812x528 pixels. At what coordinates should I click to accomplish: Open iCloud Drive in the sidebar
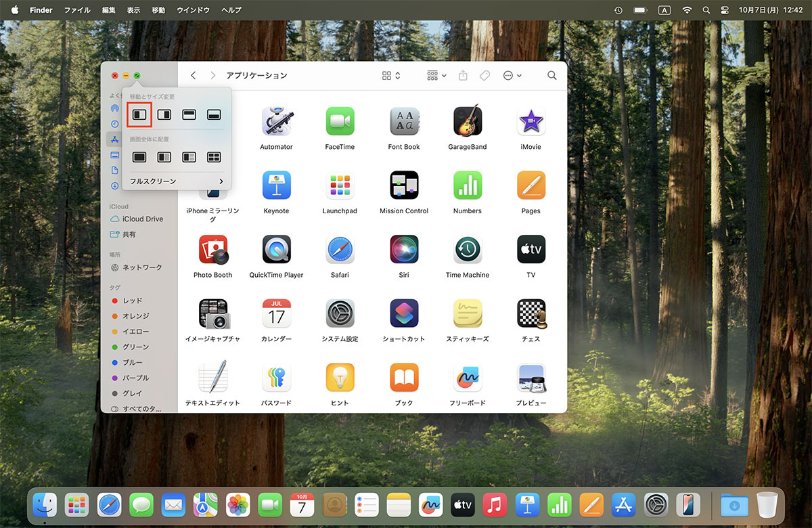[x=137, y=219]
